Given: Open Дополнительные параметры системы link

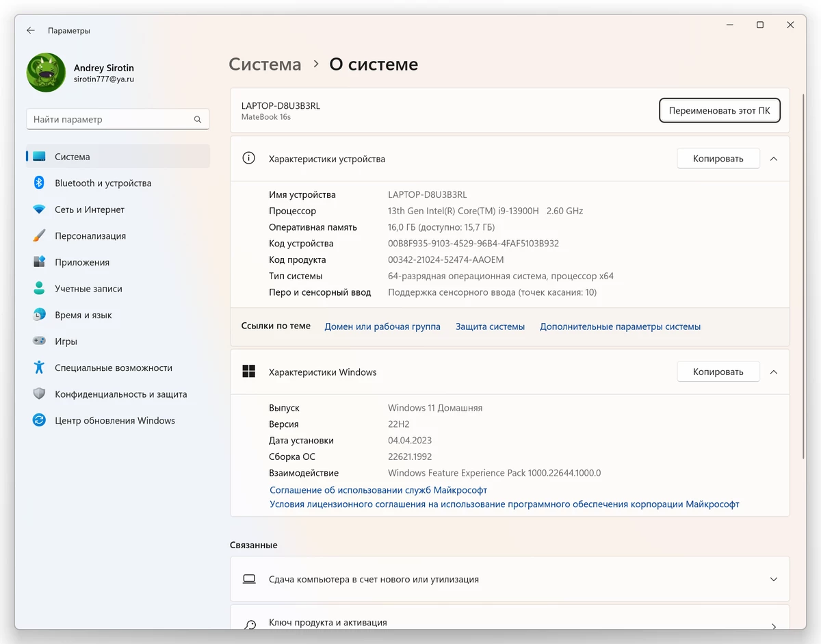Looking at the screenshot, I should pyautogui.click(x=620, y=326).
